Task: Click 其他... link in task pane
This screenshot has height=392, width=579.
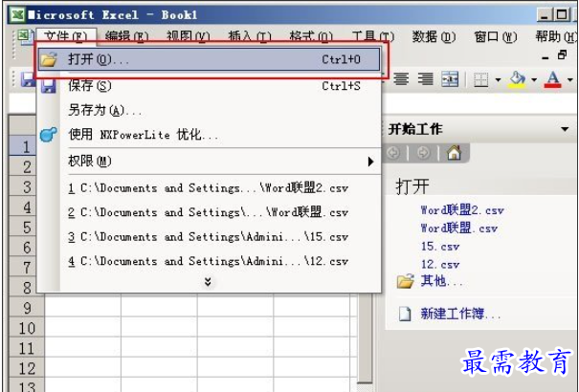Action: (x=441, y=281)
